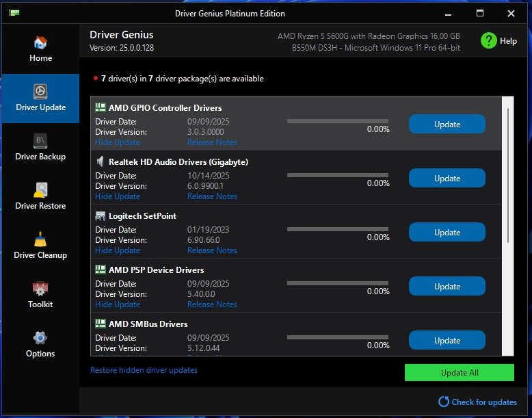Viewport: 532px width, 418px height.
Task: Open the Toolkit toolbox icon
Action: point(40,289)
